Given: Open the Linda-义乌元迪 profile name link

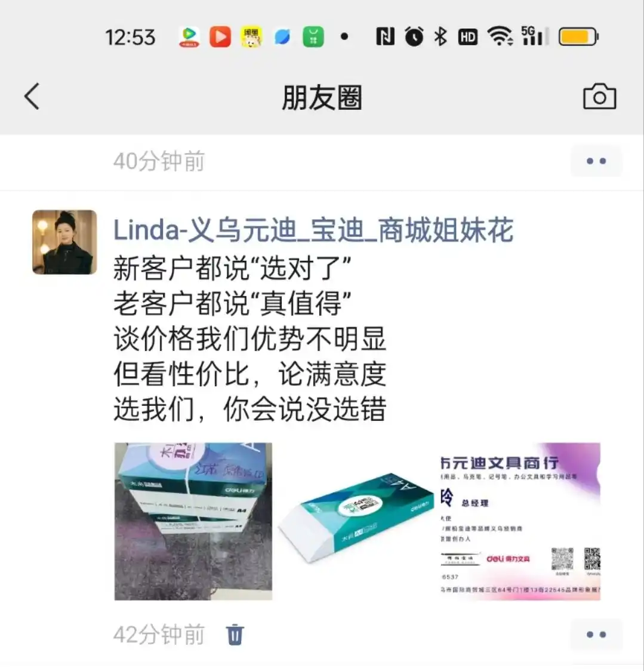Looking at the screenshot, I should [313, 230].
